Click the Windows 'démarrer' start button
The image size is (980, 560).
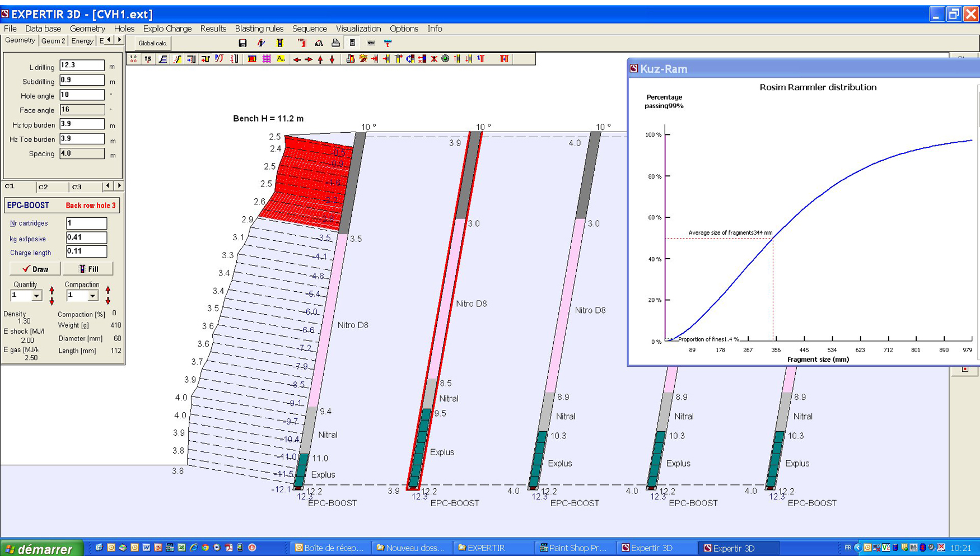point(41,549)
